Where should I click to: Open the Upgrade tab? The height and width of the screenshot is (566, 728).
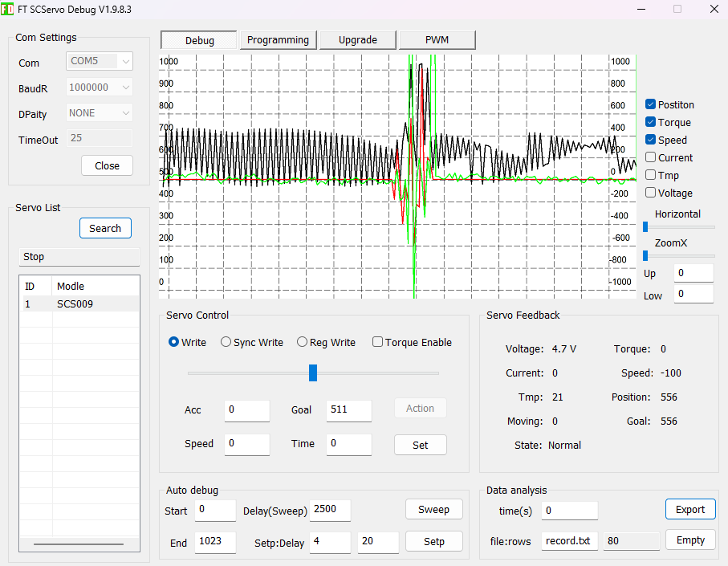tap(357, 40)
